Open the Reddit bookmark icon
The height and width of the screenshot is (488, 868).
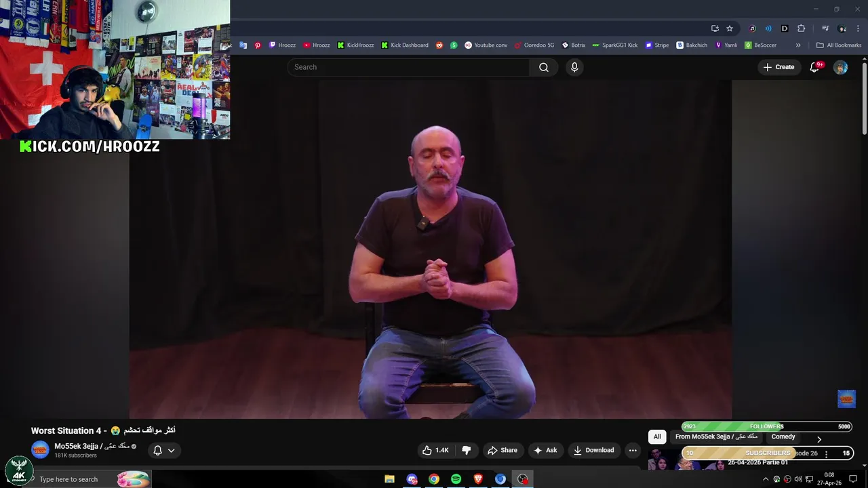(x=439, y=45)
